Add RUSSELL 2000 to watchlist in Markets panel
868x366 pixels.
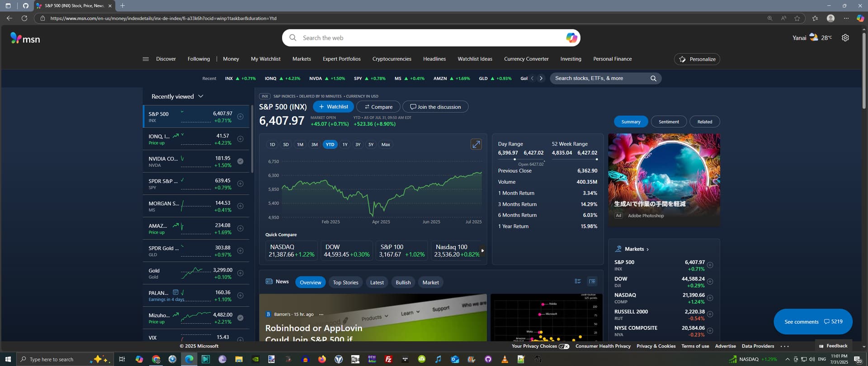(710, 314)
